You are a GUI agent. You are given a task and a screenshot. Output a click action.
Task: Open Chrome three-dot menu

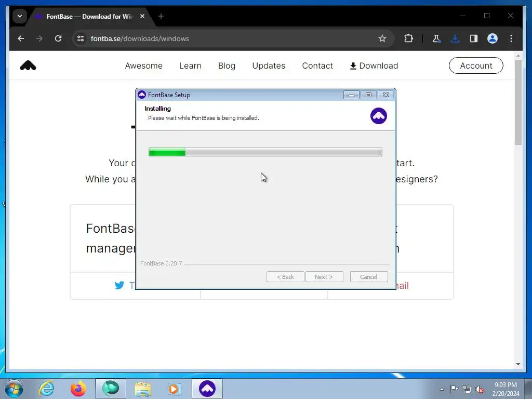point(511,38)
